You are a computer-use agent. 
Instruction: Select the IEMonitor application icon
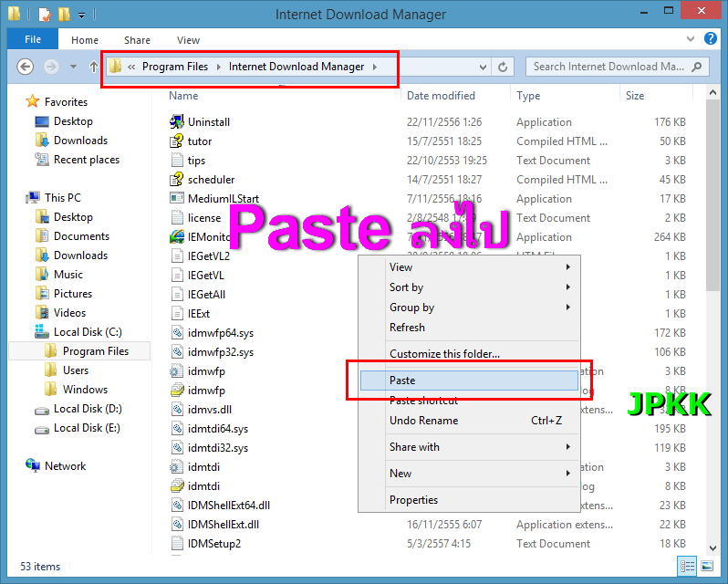coord(176,236)
